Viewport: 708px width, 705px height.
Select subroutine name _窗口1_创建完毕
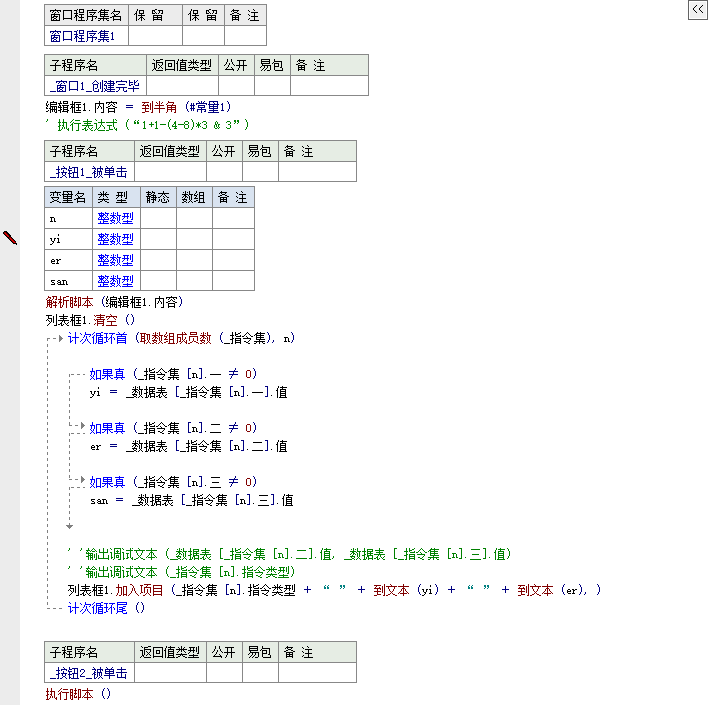click(x=95, y=86)
